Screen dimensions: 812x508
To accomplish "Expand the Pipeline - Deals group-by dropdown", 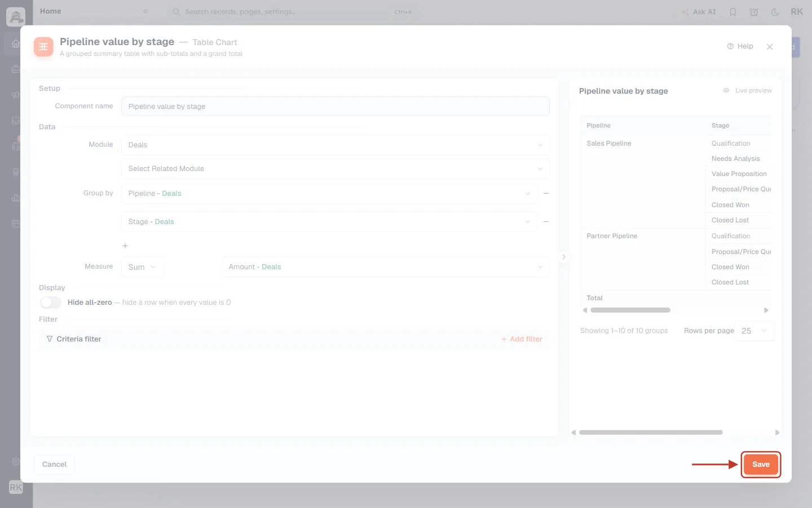I will click(329, 194).
